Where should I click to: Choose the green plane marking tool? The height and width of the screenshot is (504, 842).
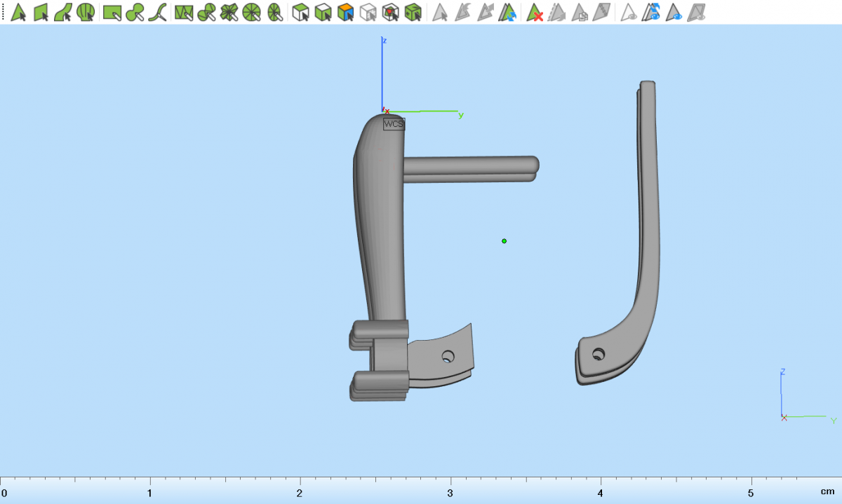pyautogui.click(x=41, y=12)
